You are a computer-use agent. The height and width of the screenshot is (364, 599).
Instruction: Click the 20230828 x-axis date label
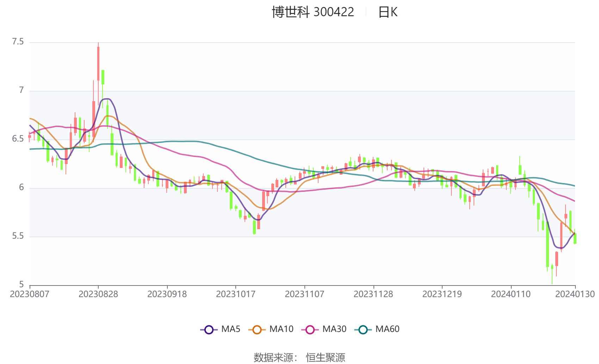98,294
